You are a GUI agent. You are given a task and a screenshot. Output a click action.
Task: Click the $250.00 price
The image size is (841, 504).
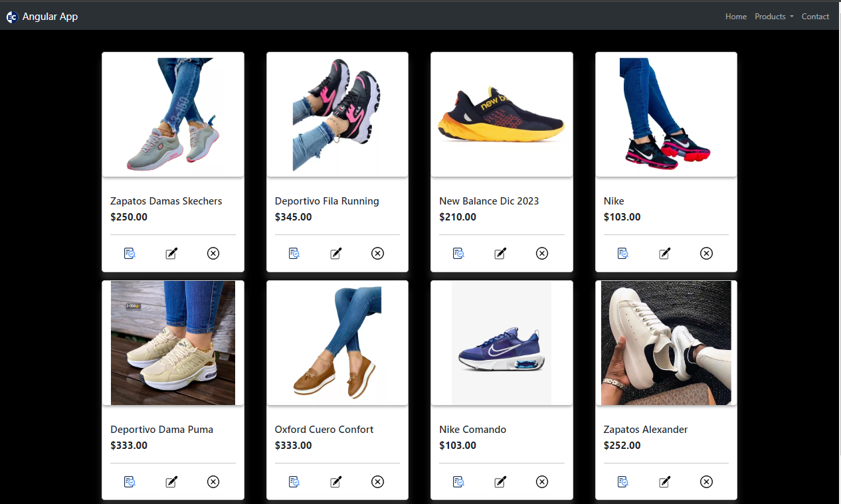point(129,217)
